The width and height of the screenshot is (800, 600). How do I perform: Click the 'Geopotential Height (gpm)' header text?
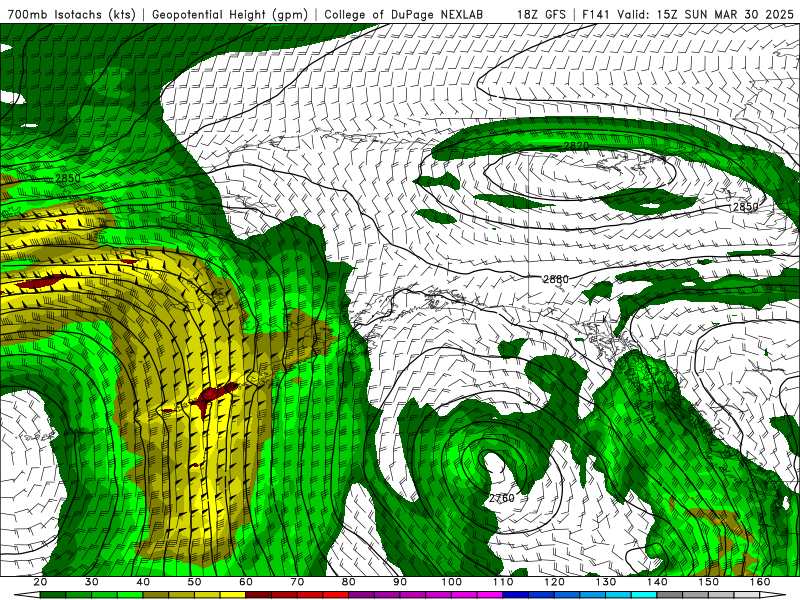230,14
